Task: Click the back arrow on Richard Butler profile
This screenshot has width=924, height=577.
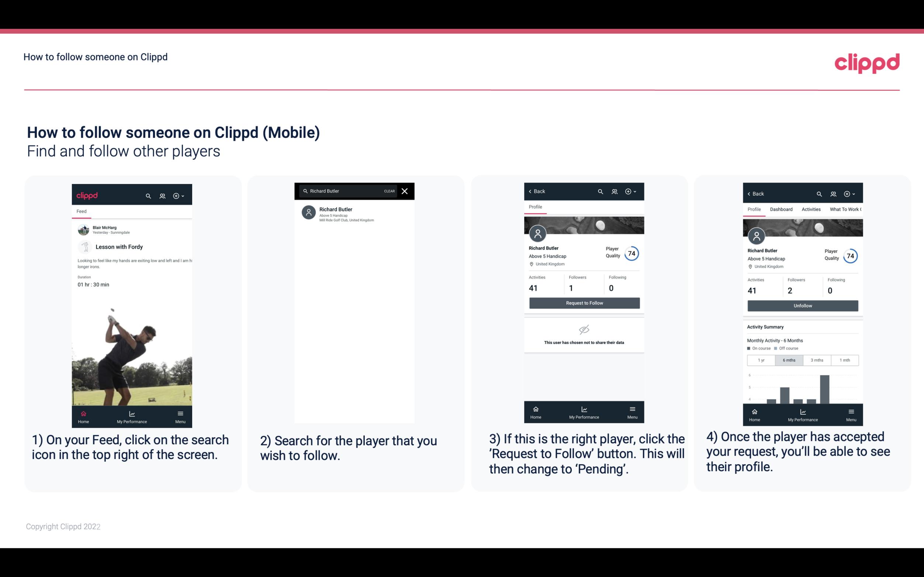Action: (x=532, y=191)
